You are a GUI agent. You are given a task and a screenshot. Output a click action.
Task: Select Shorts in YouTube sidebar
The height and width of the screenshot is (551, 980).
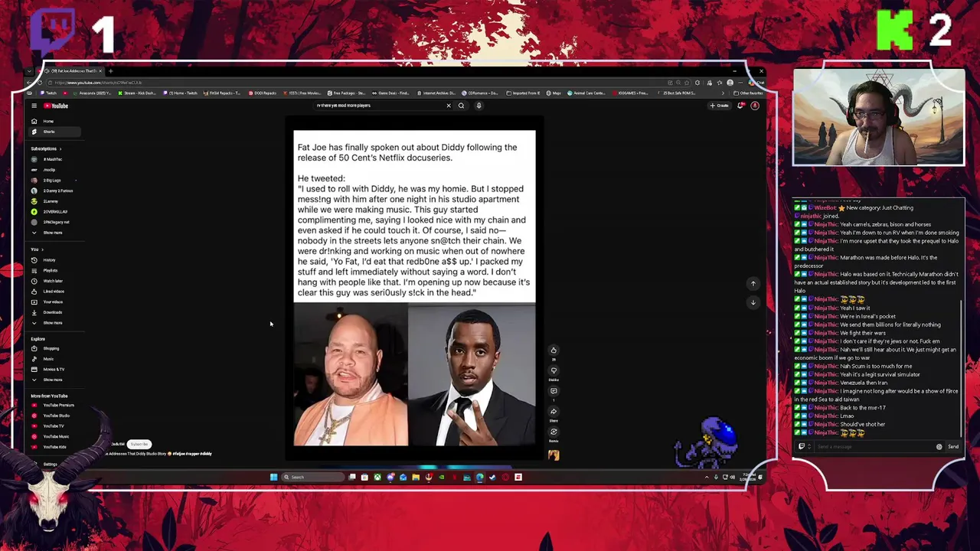pyautogui.click(x=55, y=132)
